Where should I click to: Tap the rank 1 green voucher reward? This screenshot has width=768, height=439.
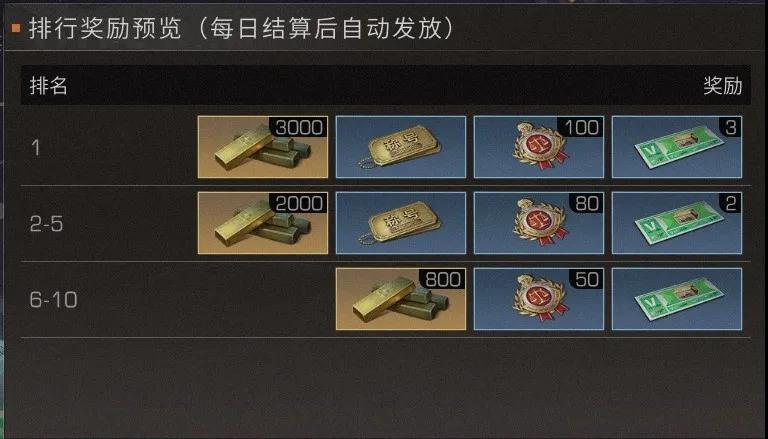tap(677, 147)
